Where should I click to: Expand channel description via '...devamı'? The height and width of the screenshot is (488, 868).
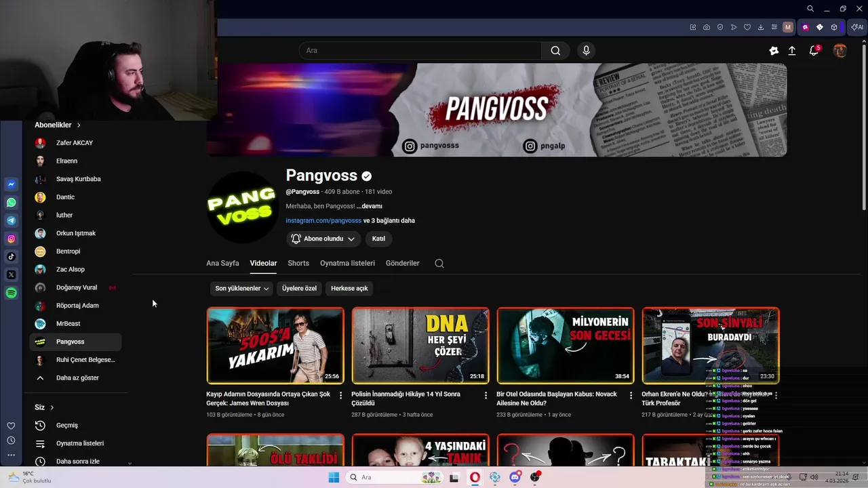coord(370,206)
